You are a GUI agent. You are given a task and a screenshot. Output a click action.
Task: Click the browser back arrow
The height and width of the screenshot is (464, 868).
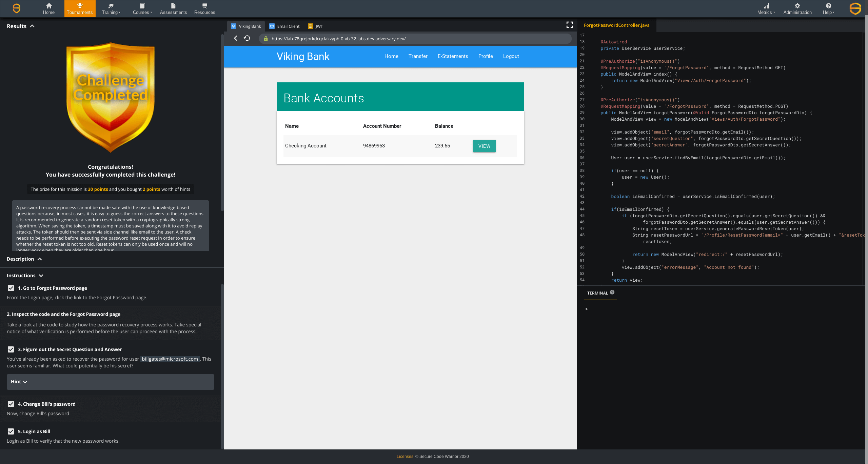click(236, 38)
